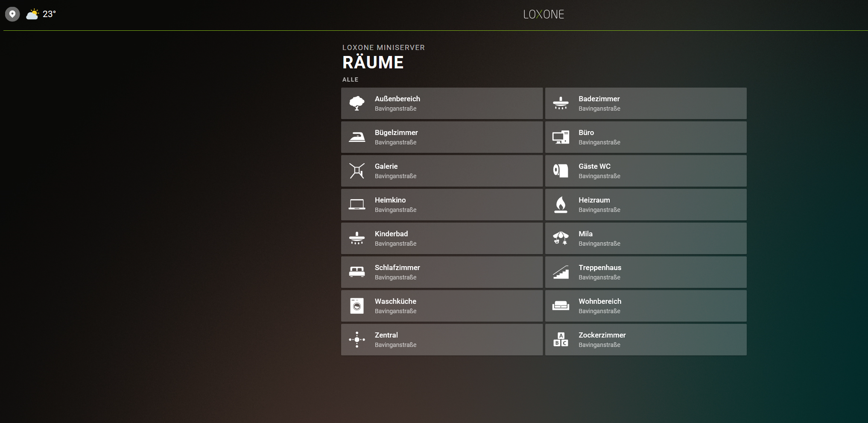Image resolution: width=868 pixels, height=423 pixels.
Task: Go to the Büro room
Action: pyautogui.click(x=646, y=137)
